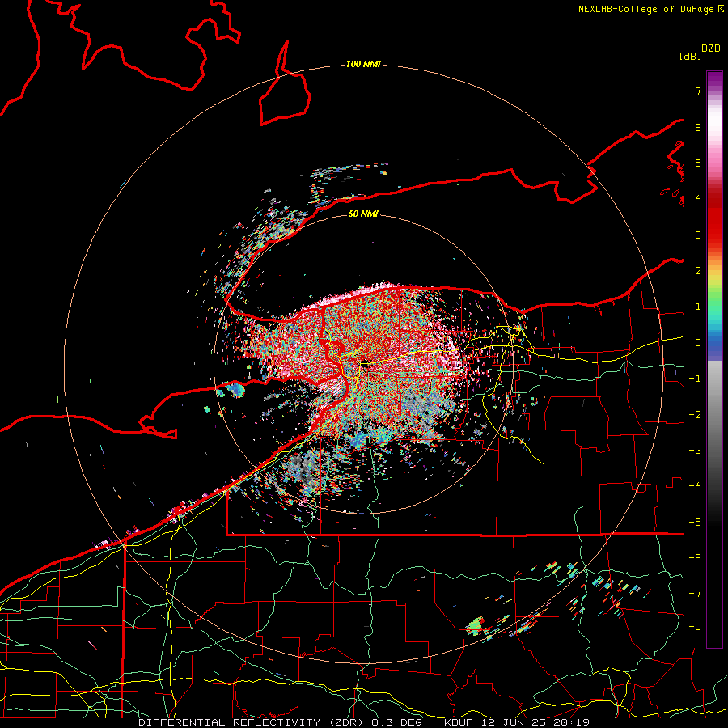Select the 0 scale label

pos(698,343)
